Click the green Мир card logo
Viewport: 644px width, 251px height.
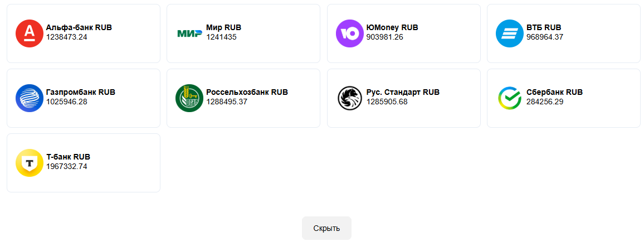[x=189, y=33]
